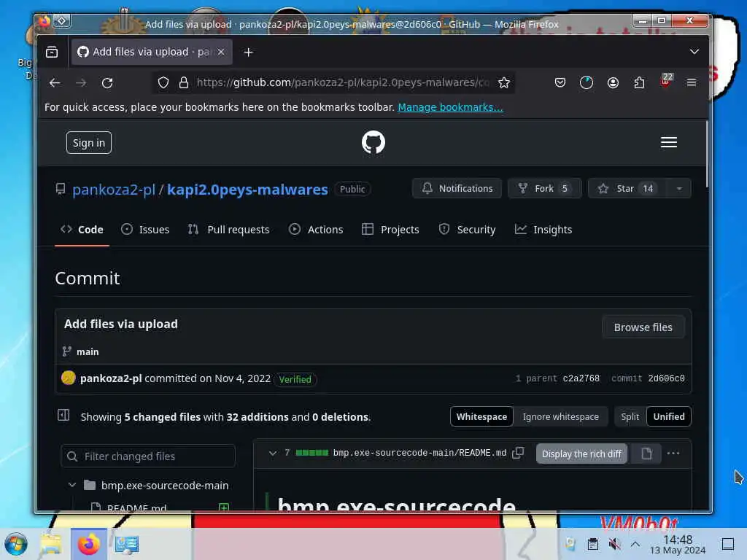The width and height of the screenshot is (747, 560).
Task: Open the Security tab
Action: click(468, 230)
